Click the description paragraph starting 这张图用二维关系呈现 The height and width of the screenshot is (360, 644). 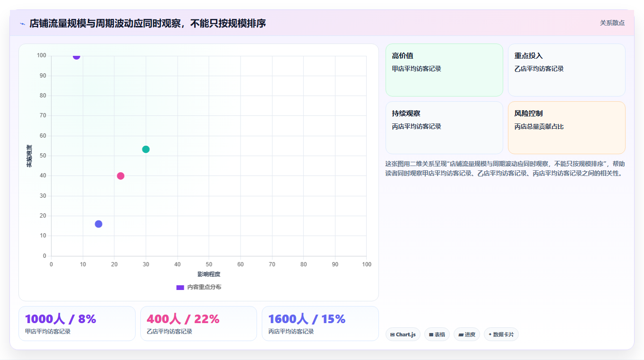tap(505, 168)
